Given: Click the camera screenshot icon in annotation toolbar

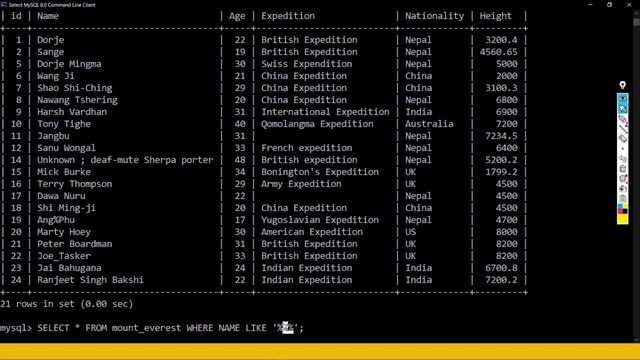Looking at the screenshot, I should click(x=622, y=189).
